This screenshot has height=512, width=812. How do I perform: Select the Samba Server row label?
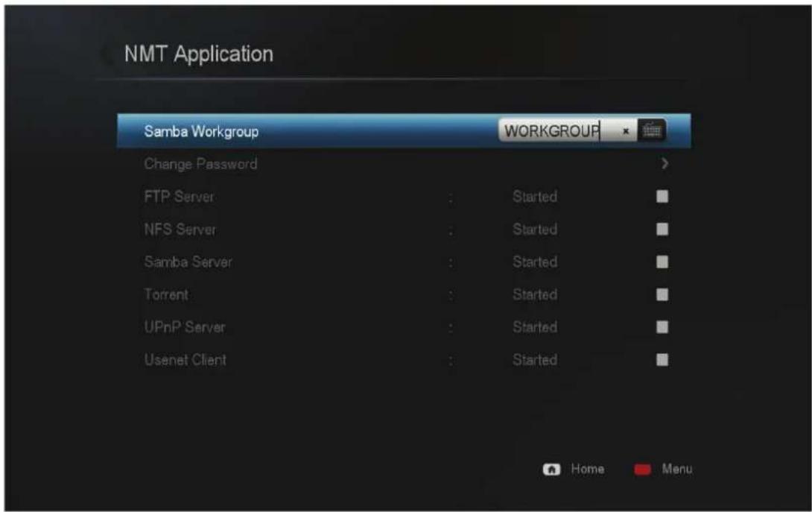point(188,262)
